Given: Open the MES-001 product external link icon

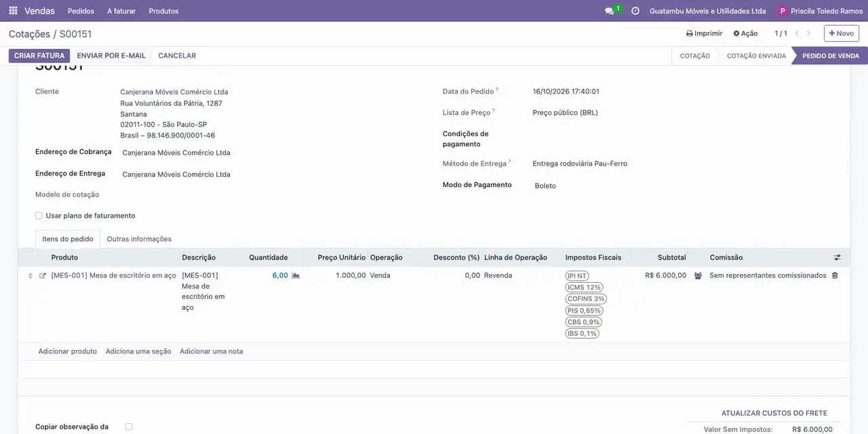Looking at the screenshot, I should [x=43, y=276].
